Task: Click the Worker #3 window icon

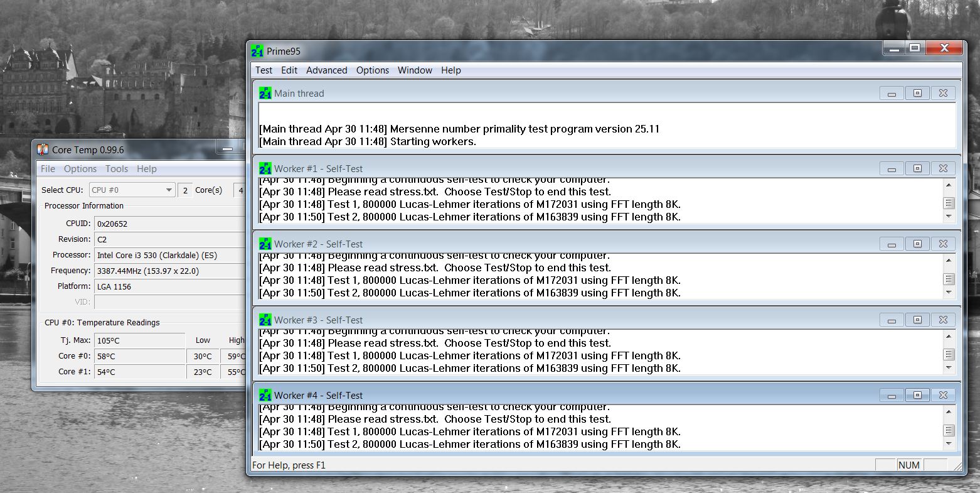Action: [x=265, y=320]
